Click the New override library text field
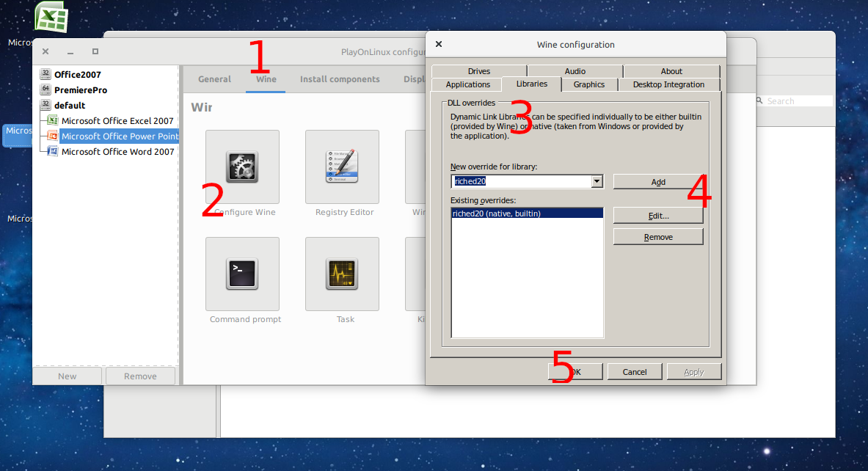 [522, 181]
